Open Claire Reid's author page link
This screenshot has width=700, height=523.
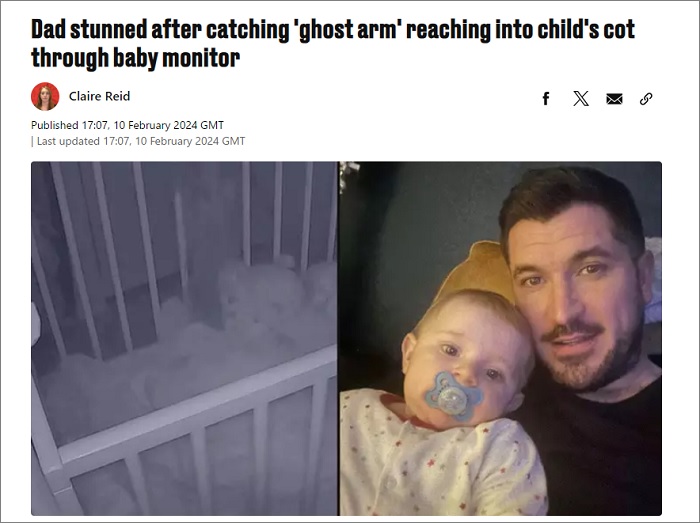coord(99,96)
